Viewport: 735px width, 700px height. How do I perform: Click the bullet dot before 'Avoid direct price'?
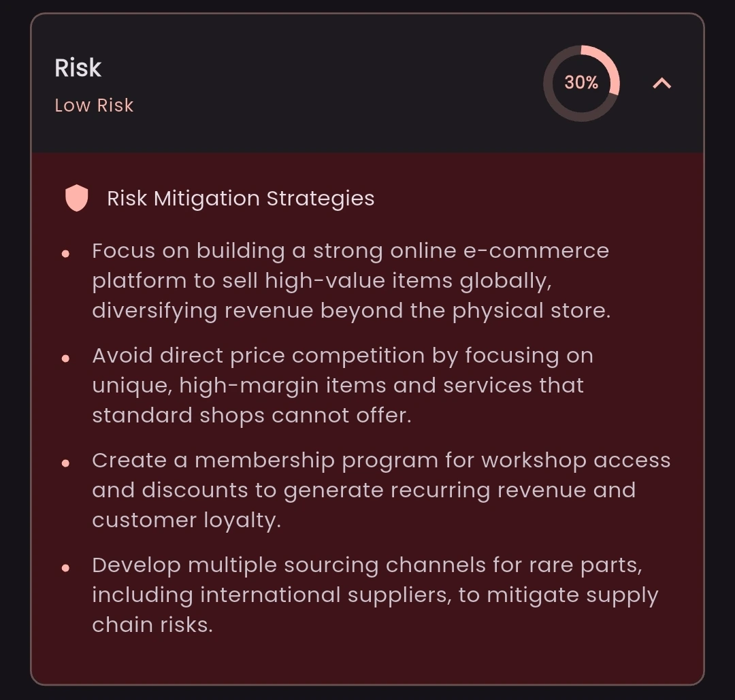pos(65,359)
